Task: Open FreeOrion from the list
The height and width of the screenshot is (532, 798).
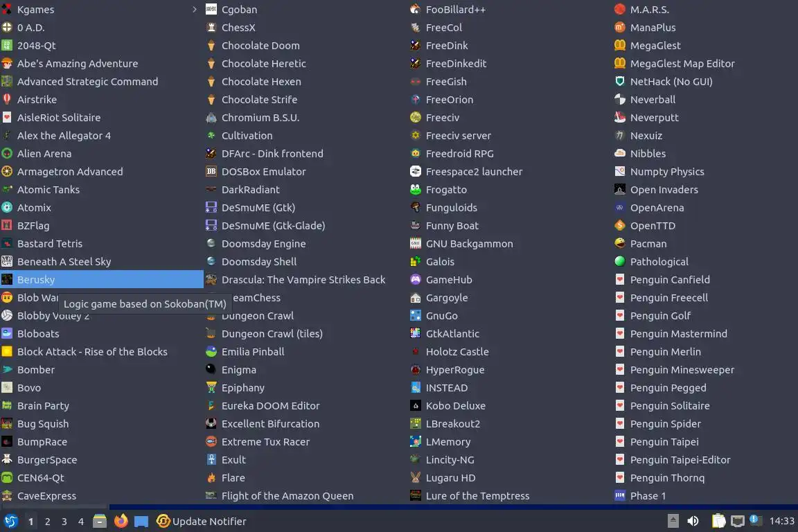Action: coord(510,99)
